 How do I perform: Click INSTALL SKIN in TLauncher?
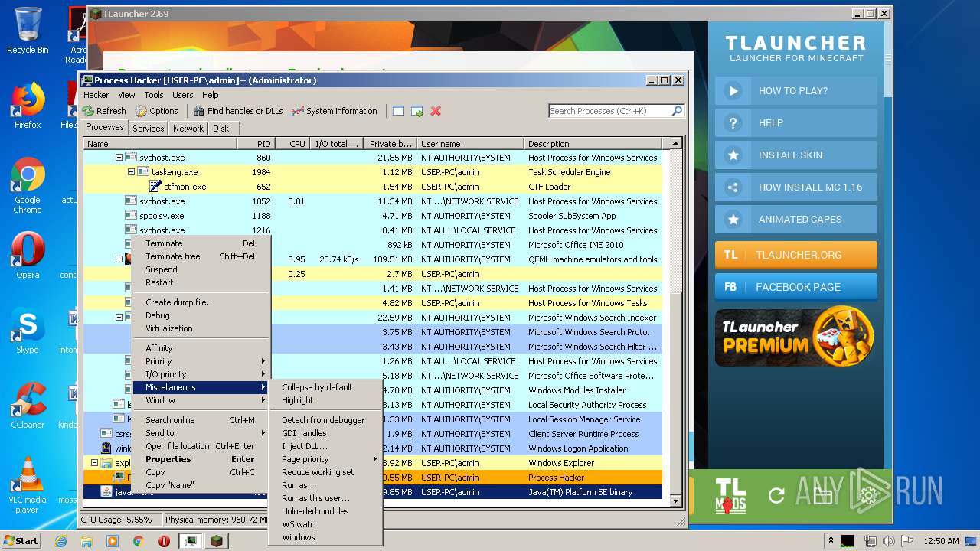point(796,155)
